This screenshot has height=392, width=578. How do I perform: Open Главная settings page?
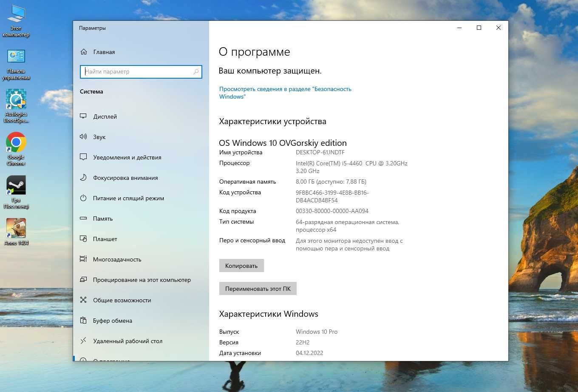point(104,52)
